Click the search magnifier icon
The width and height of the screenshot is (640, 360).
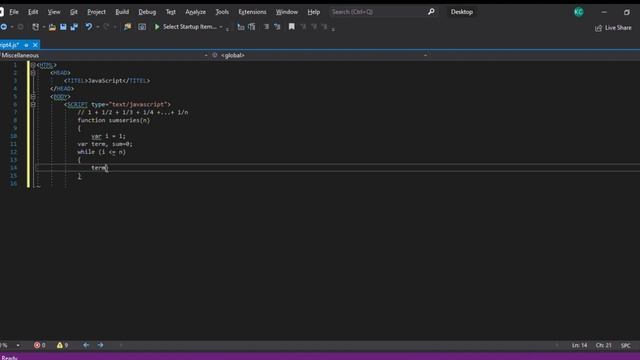point(431,12)
